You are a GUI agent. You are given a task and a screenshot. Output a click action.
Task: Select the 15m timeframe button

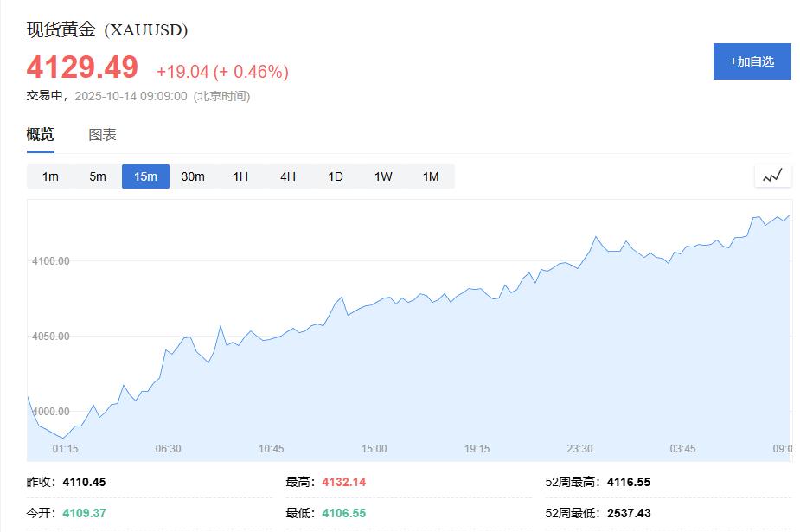tap(145, 176)
